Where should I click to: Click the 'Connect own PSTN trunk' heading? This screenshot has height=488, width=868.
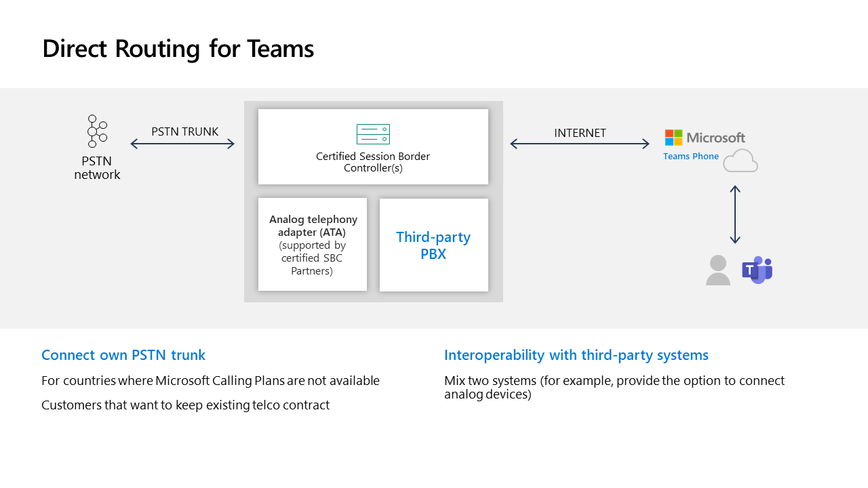123,355
